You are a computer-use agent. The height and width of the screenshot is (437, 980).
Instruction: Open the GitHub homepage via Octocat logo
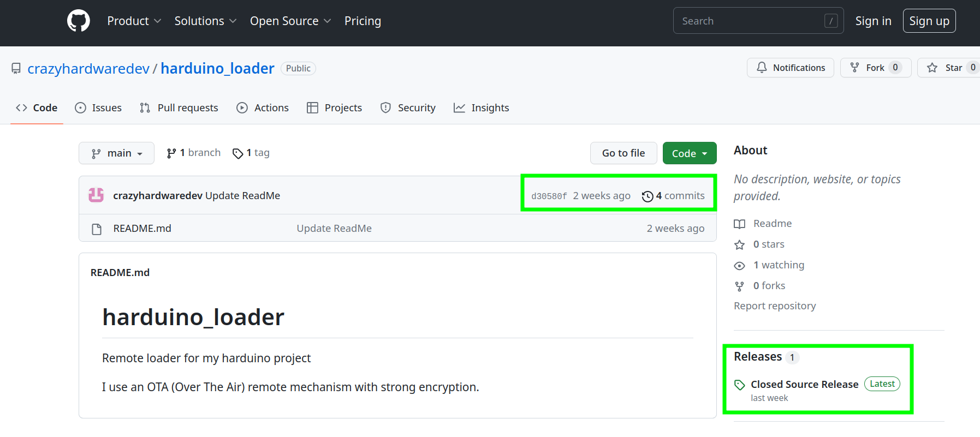click(79, 21)
